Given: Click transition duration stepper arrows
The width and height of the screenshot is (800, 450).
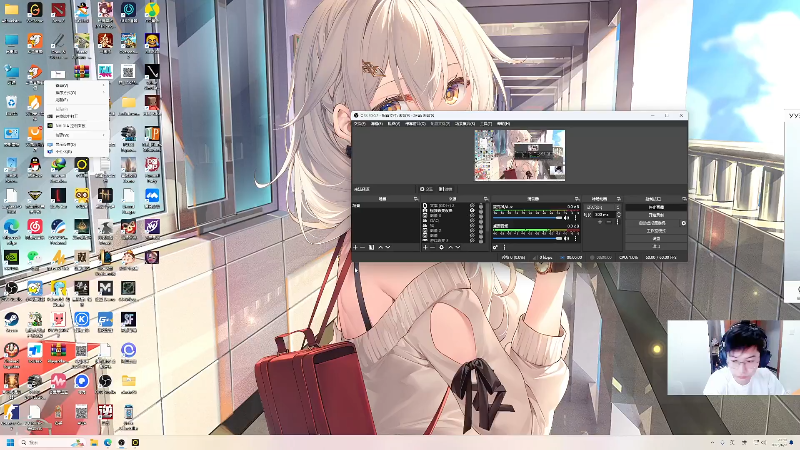Looking at the screenshot, I should 619,215.
